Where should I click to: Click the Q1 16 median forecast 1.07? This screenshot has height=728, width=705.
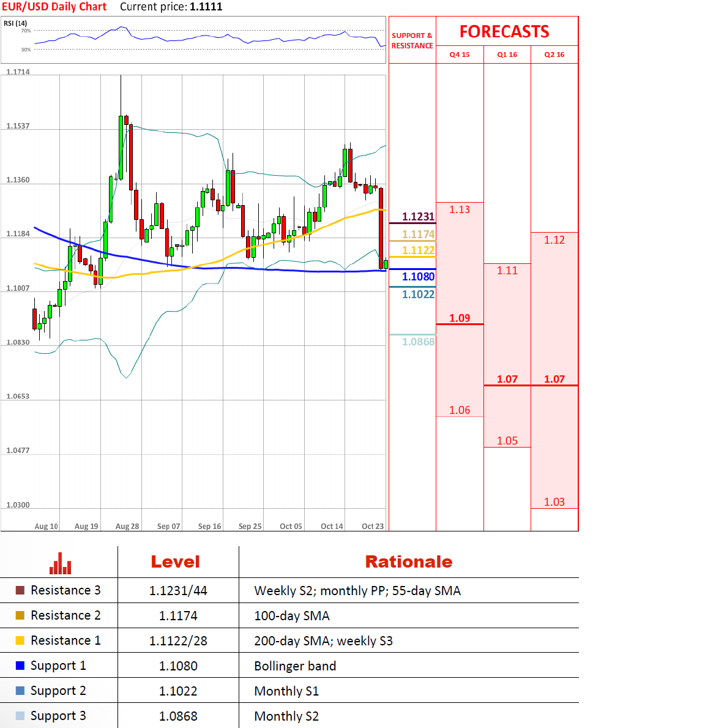tap(507, 379)
